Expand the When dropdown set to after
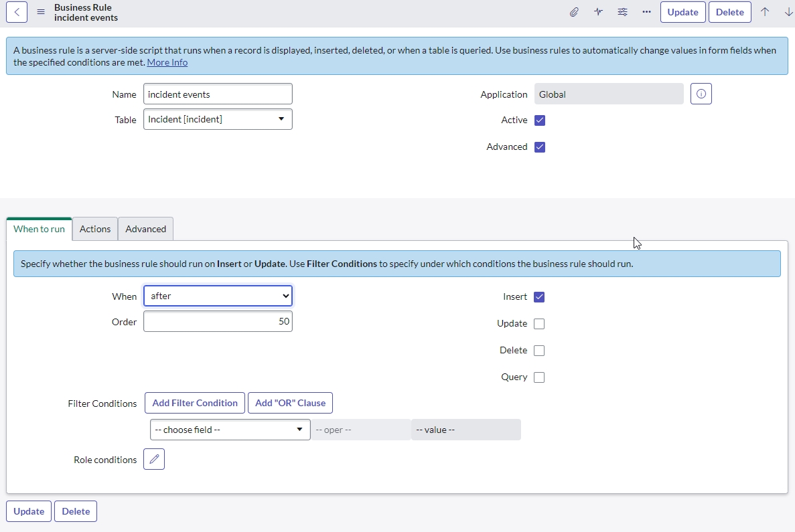The image size is (795, 532). coord(218,296)
